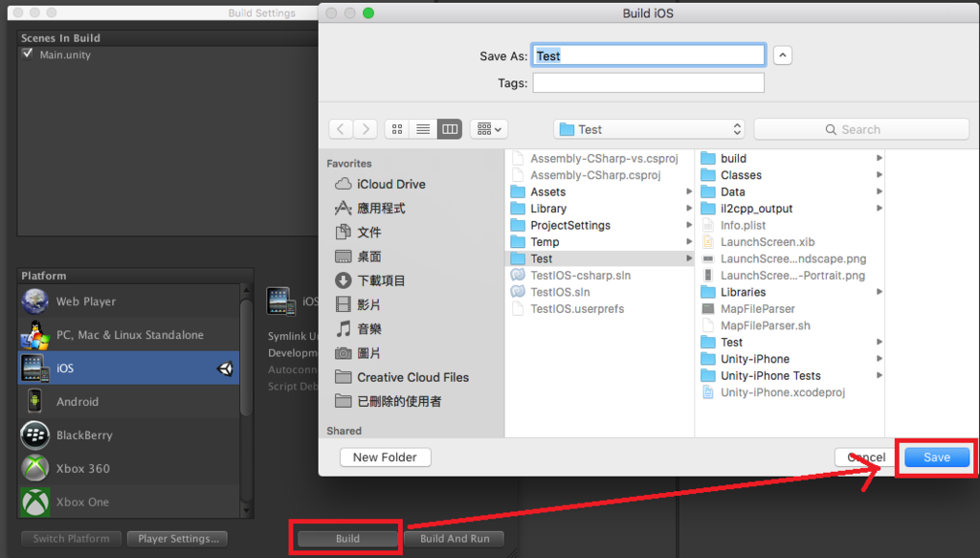980x558 pixels.
Task: Open Player Settings in Build Settings
Action: 177,539
